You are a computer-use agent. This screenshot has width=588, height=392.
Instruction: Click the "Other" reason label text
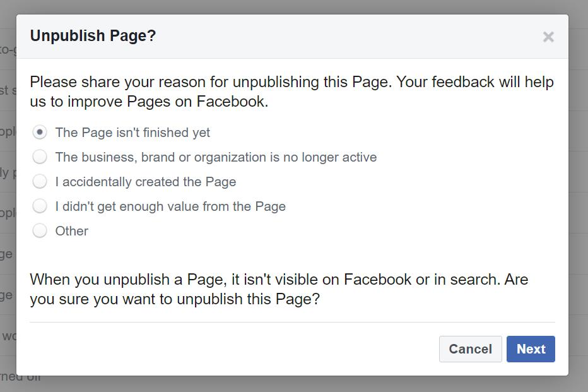72,231
